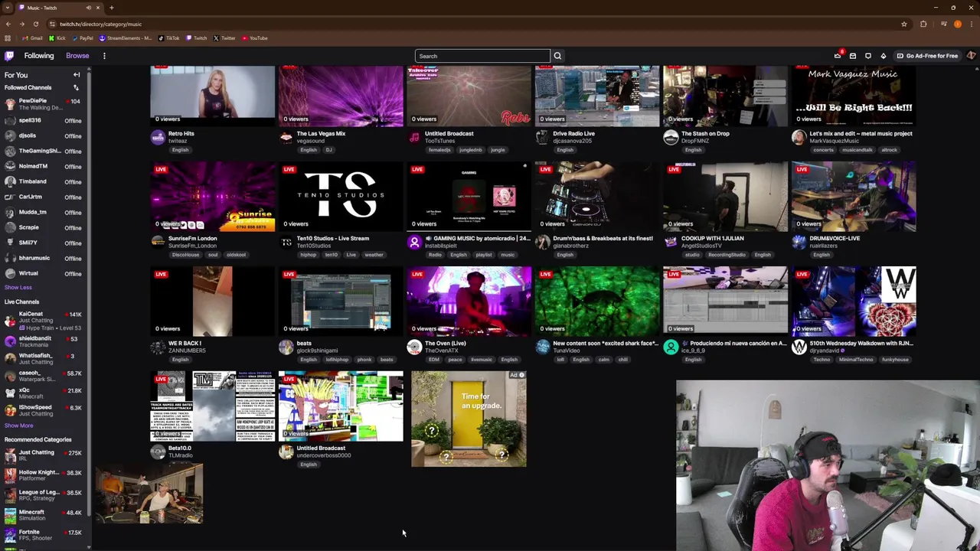The height and width of the screenshot is (551, 980).
Task: Open Drive Radio Live stream title
Action: coord(573,133)
